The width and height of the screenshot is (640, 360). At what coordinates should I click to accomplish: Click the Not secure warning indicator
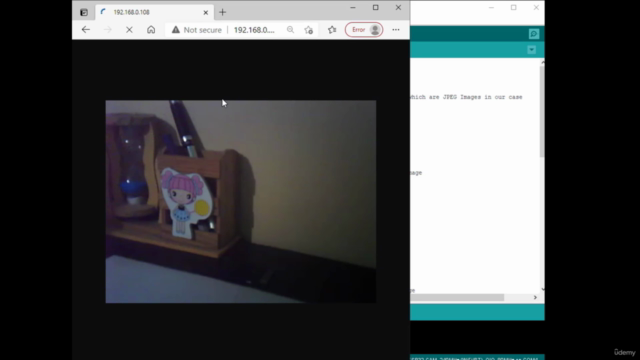[x=196, y=30]
